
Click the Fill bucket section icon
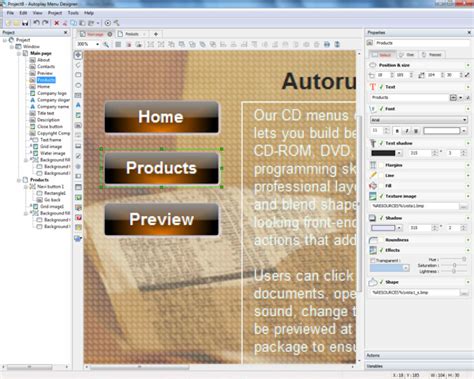click(373, 186)
